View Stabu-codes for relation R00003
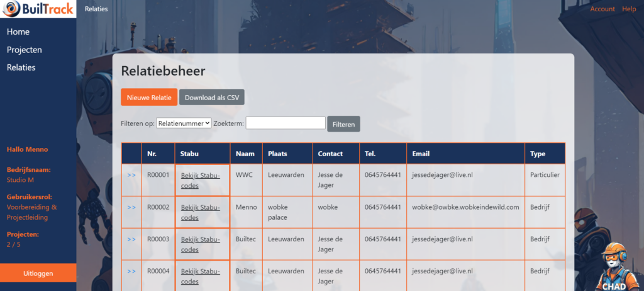This screenshot has width=644, height=291. [x=201, y=244]
